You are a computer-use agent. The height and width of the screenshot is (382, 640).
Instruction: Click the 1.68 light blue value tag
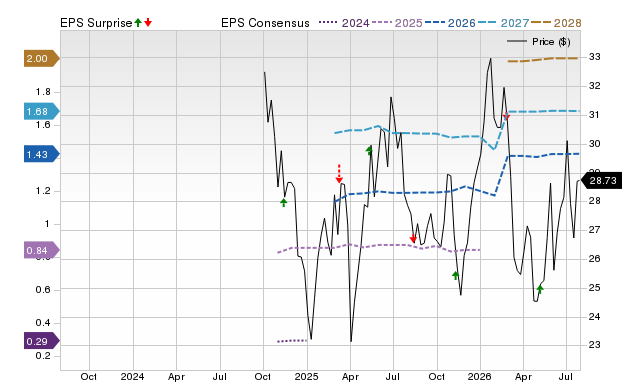coord(42,111)
